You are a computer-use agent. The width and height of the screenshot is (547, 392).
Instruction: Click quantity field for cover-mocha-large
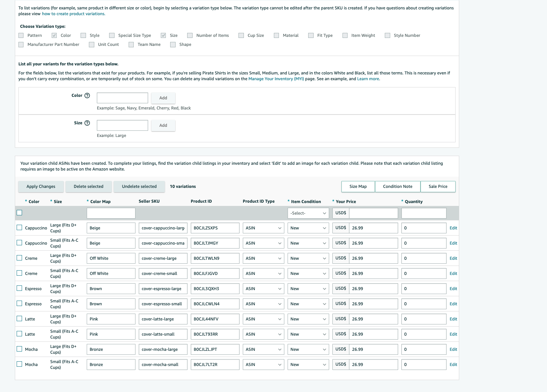pos(424,349)
